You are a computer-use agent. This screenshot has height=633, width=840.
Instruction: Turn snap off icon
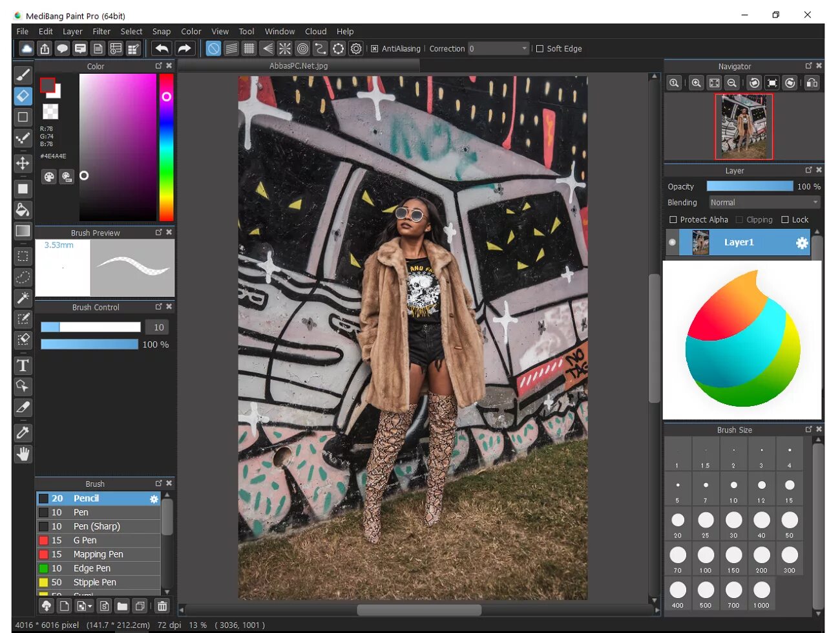coord(213,48)
